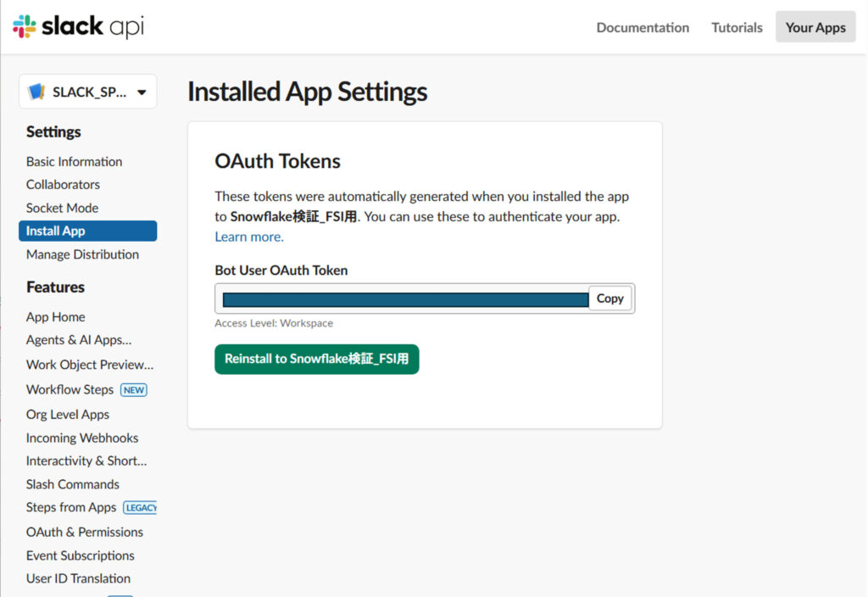Expand the app selector dropdown arrow

click(142, 92)
